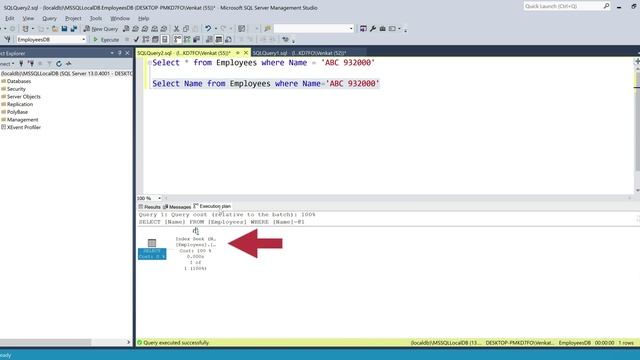The width and height of the screenshot is (640, 360).
Task: Expand the Security folder
Action: pos(13,89)
